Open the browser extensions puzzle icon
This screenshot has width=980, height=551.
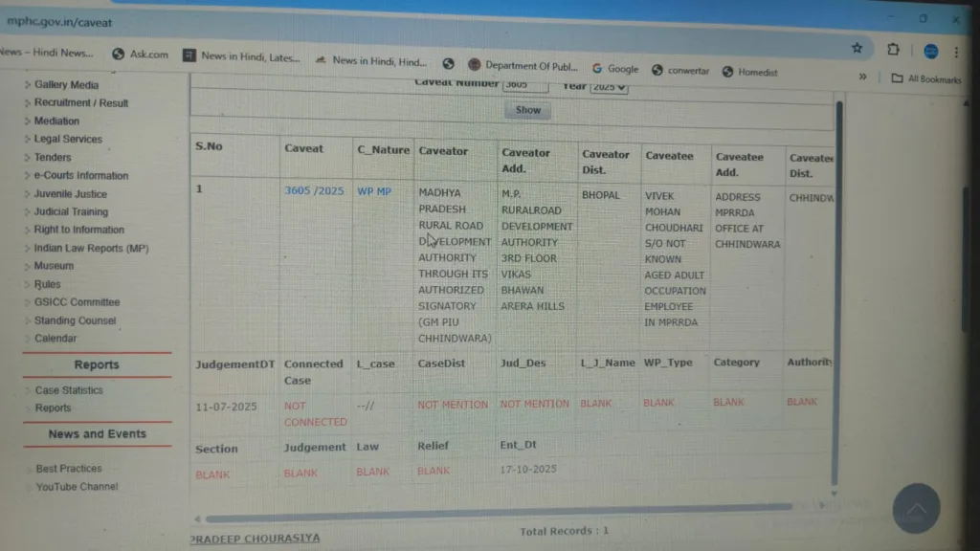[893, 50]
